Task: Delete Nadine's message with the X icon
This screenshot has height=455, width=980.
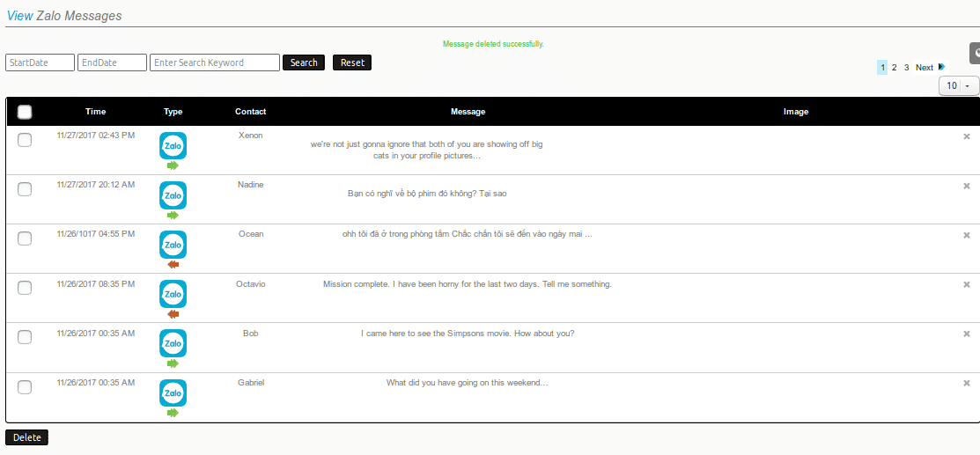Action: click(x=966, y=186)
